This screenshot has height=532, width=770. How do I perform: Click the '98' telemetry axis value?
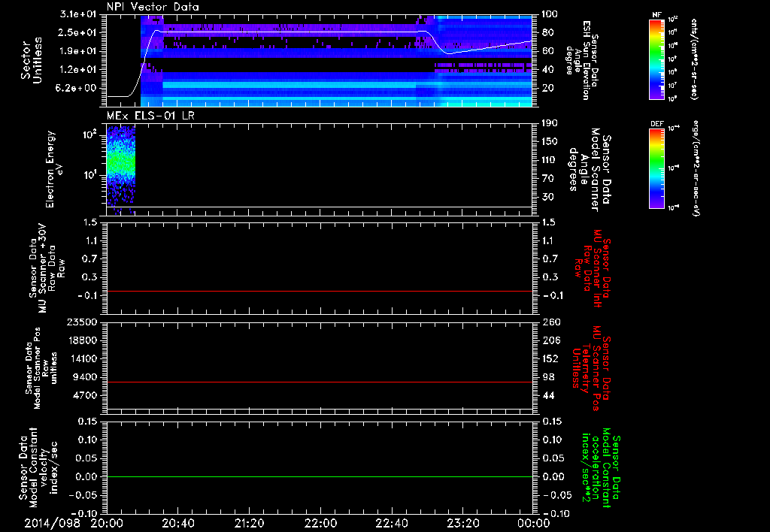tap(548, 377)
